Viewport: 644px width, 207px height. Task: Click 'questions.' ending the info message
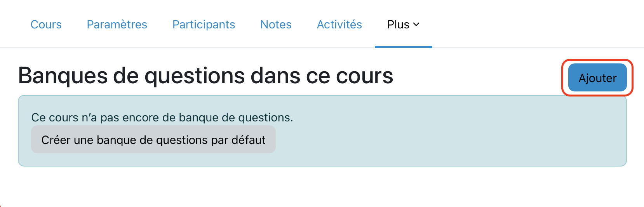(x=265, y=118)
